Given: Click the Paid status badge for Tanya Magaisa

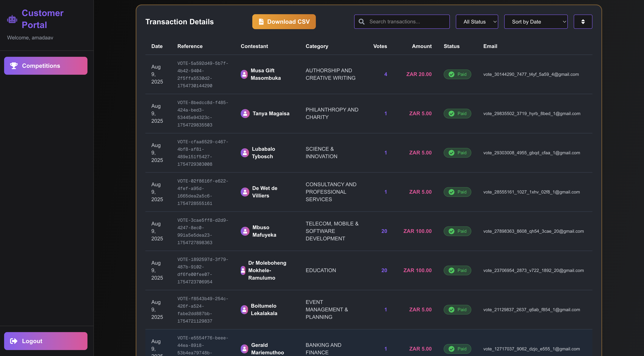Looking at the screenshot, I should point(457,113).
